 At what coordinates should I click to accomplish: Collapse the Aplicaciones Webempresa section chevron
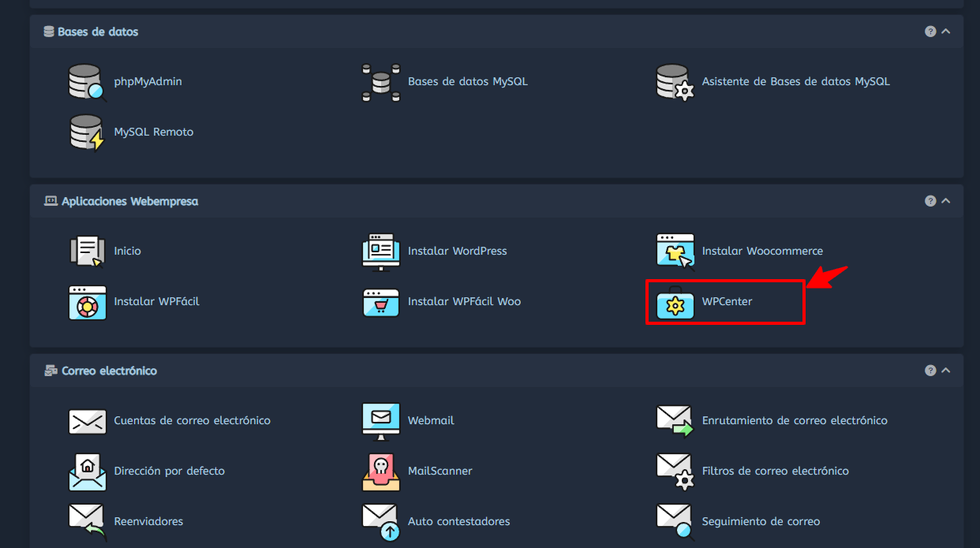(946, 201)
